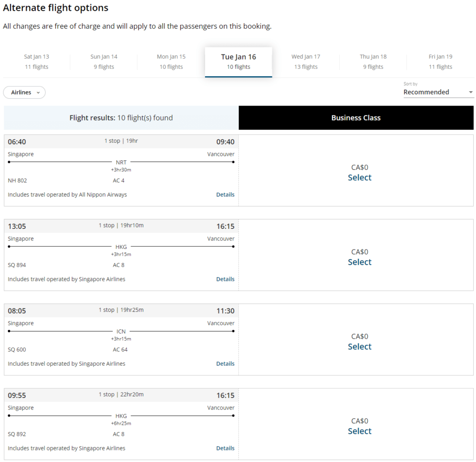The height and width of the screenshot is (462, 476).
Task: View flights for Mon Jan 15
Action: (171, 61)
